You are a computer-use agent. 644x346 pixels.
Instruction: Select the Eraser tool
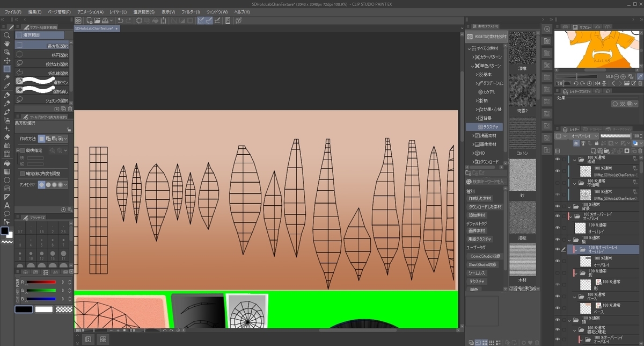point(7,137)
